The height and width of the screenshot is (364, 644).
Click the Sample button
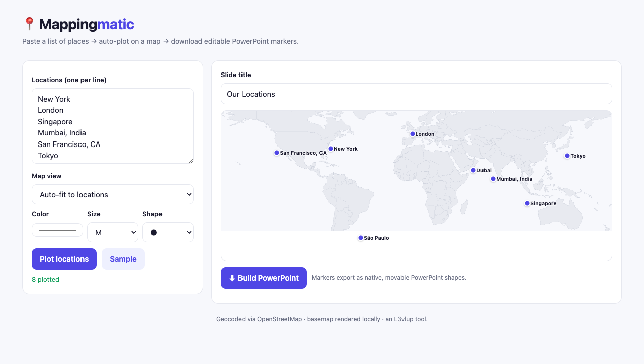point(123,259)
